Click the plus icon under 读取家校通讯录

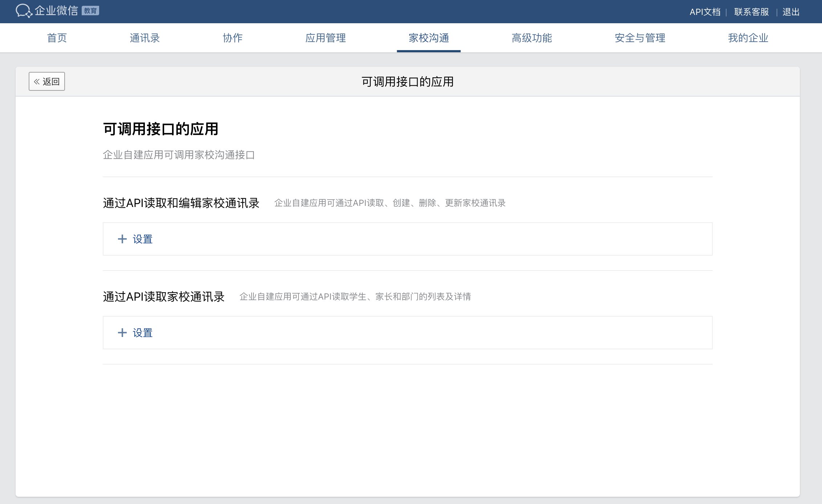[x=122, y=333]
